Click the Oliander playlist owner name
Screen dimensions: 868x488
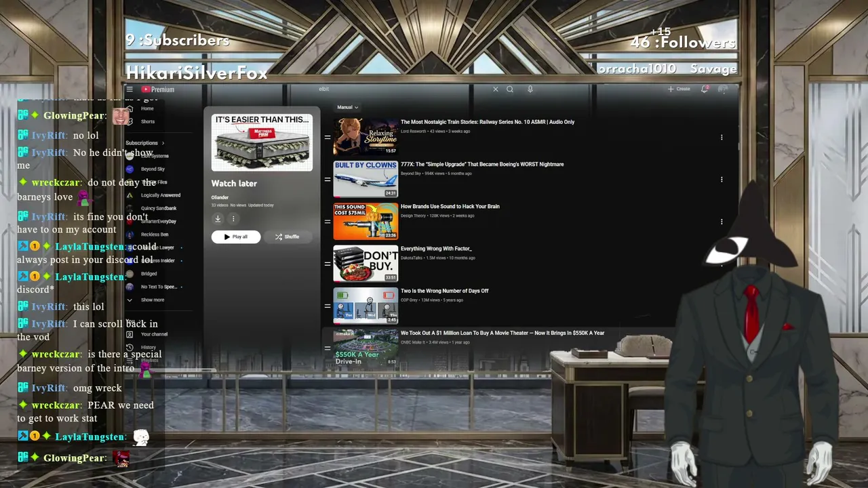(x=220, y=197)
